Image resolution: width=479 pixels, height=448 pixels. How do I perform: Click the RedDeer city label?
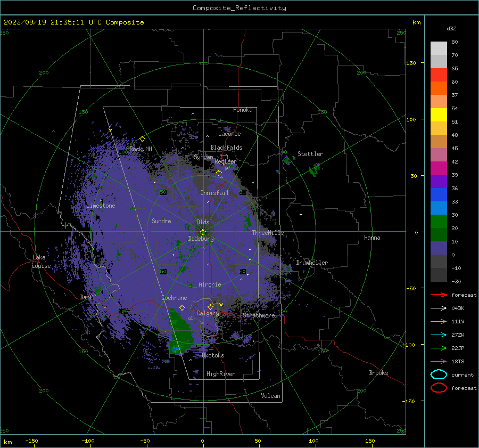tap(226, 161)
